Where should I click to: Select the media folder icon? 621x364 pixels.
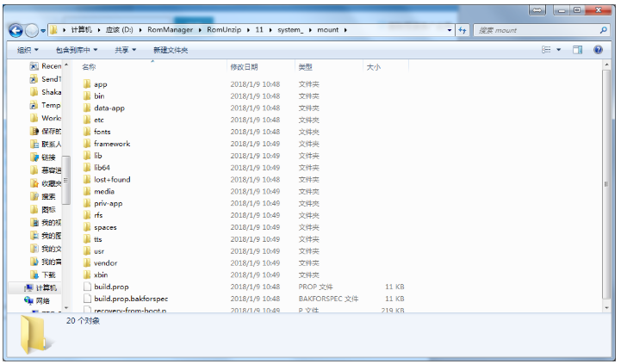click(87, 191)
